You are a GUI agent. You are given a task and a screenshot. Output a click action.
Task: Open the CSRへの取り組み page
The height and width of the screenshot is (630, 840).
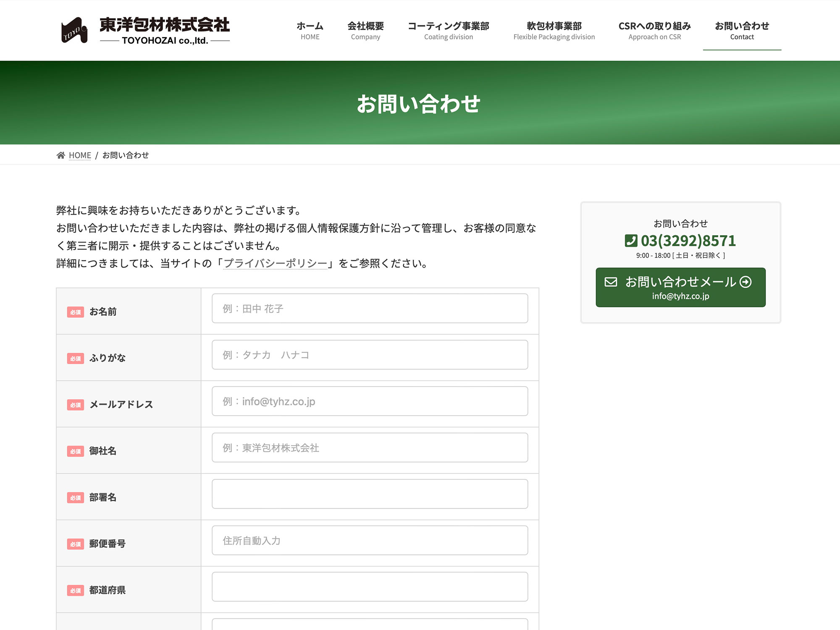654,31
